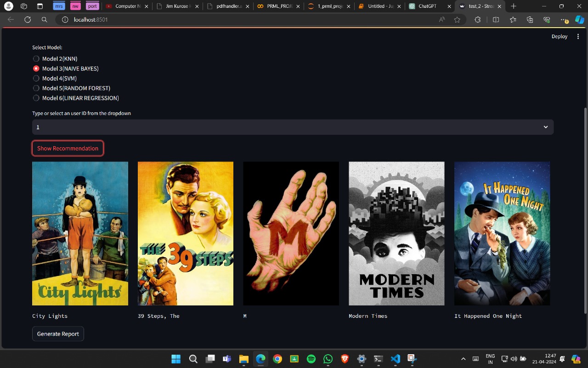Click the search icon next to refresh

click(44, 20)
